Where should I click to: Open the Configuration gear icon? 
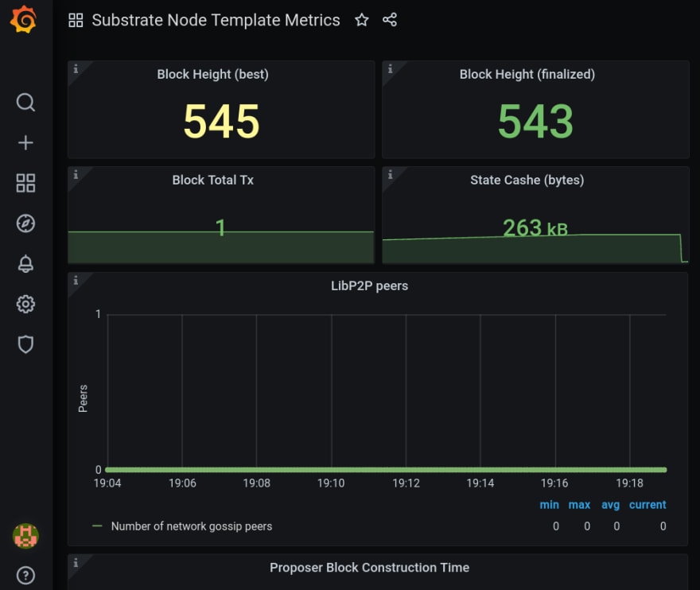point(25,304)
